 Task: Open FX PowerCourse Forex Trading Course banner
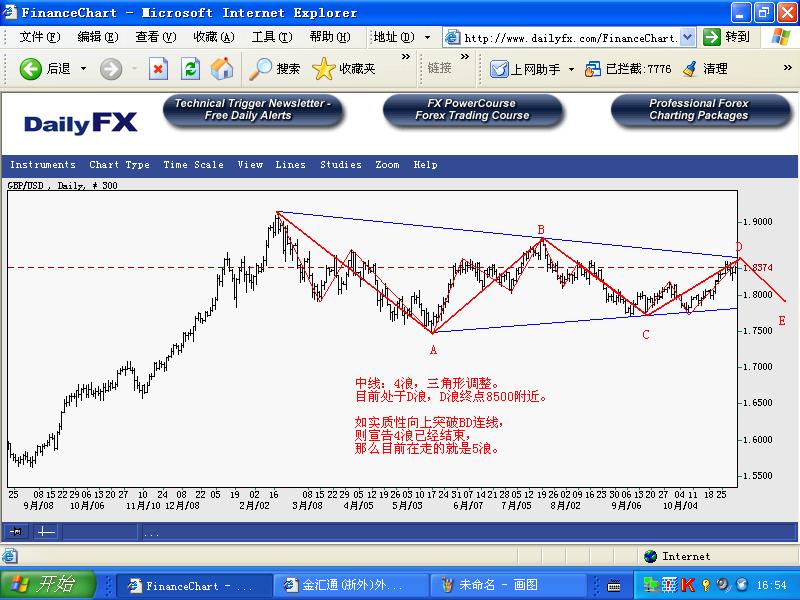(x=472, y=110)
